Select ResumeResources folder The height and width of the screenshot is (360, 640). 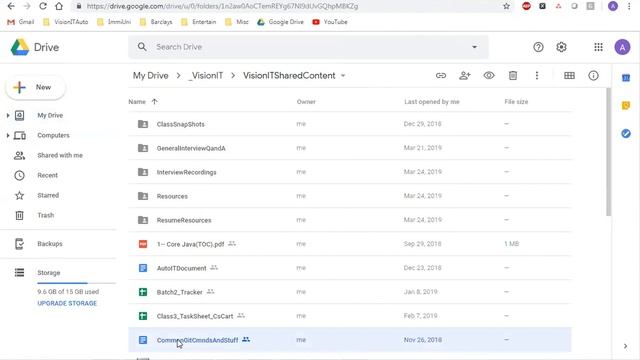350,220
